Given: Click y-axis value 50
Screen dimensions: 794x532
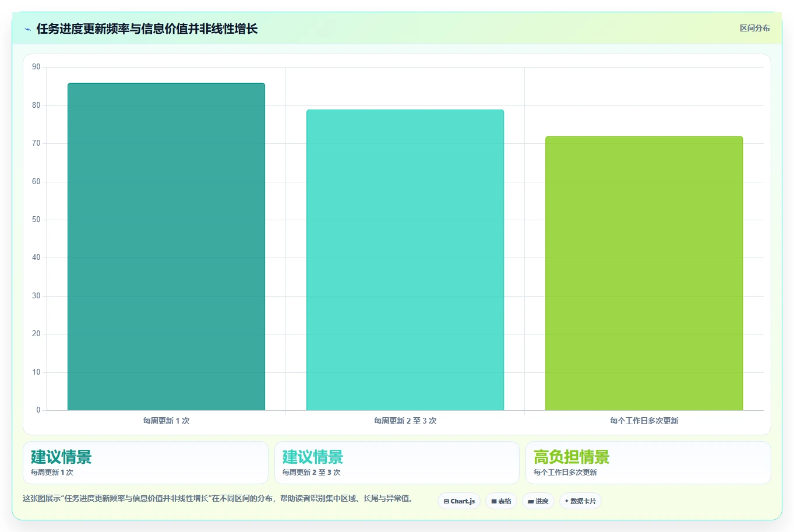Looking at the screenshot, I should tap(36, 220).
